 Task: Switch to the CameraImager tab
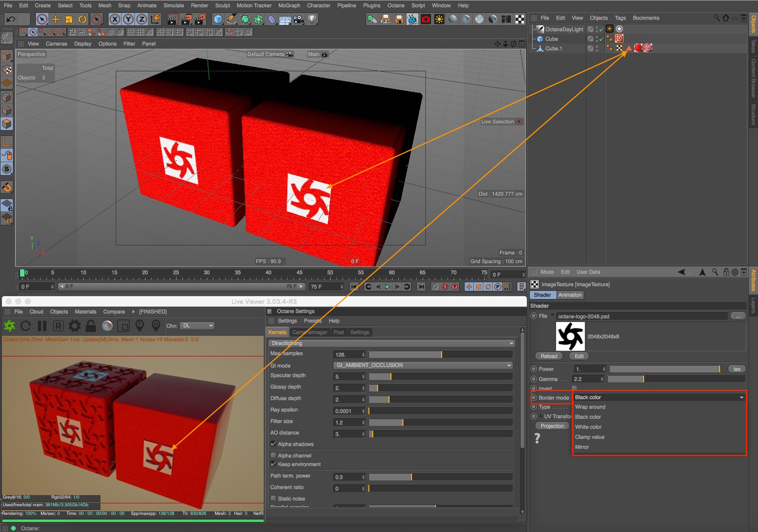tap(310, 332)
